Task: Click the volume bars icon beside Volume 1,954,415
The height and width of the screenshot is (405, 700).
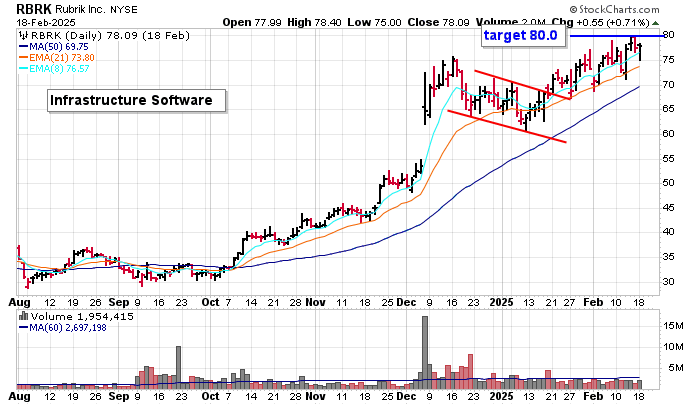Action: 23,317
